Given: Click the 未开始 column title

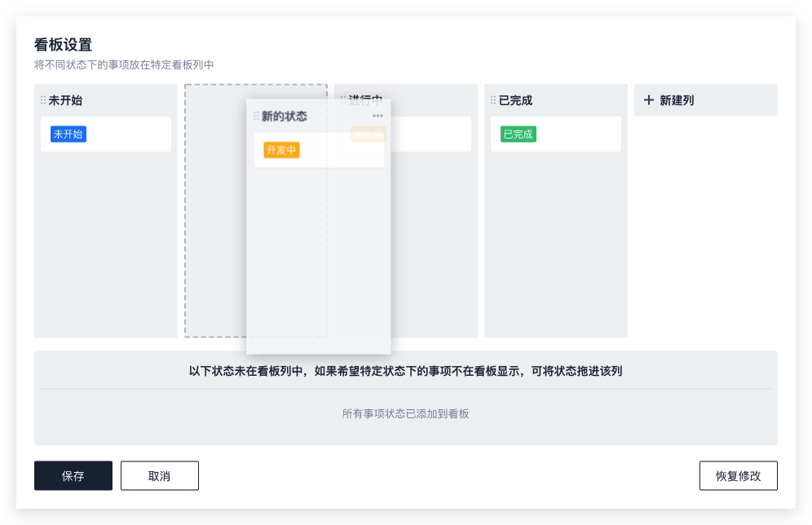Looking at the screenshot, I should pos(65,100).
